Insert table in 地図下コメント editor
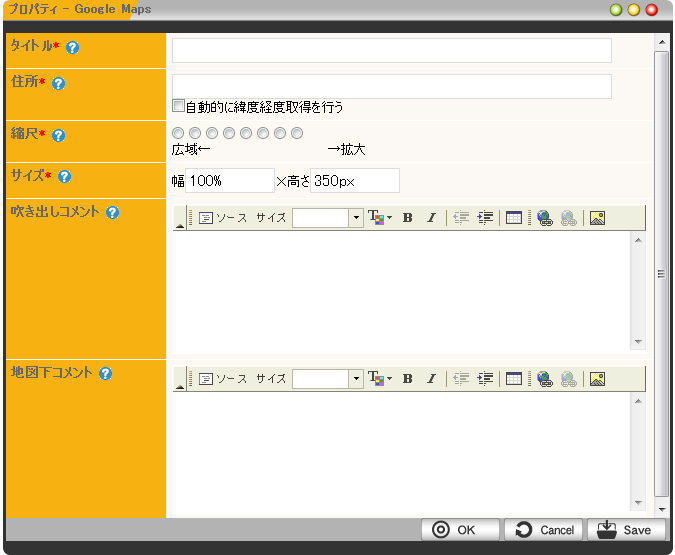Screen dimensions: 675x555 tap(514, 379)
